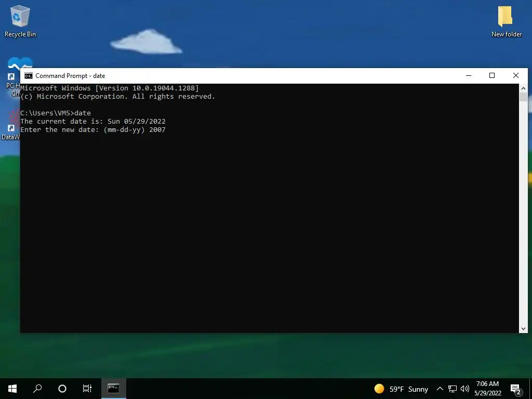Open volume speaker tray icon
Screen dimensions: 532x399
click(x=465, y=389)
